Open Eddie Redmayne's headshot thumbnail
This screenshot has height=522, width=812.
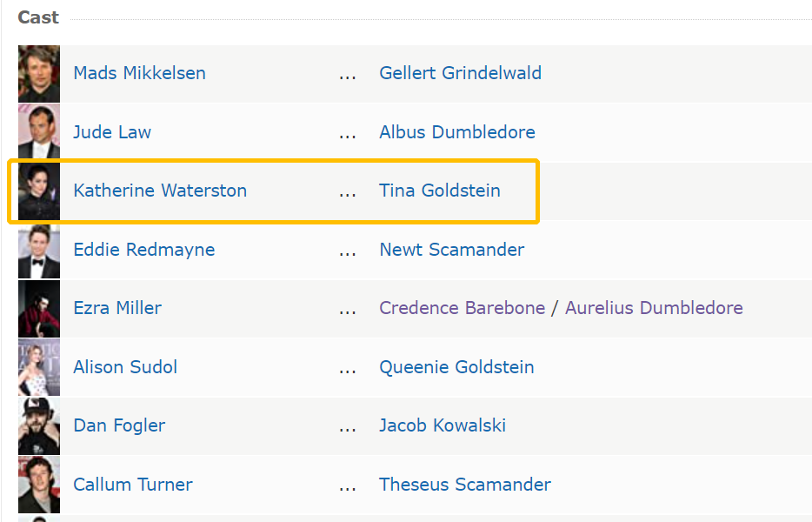(39, 250)
